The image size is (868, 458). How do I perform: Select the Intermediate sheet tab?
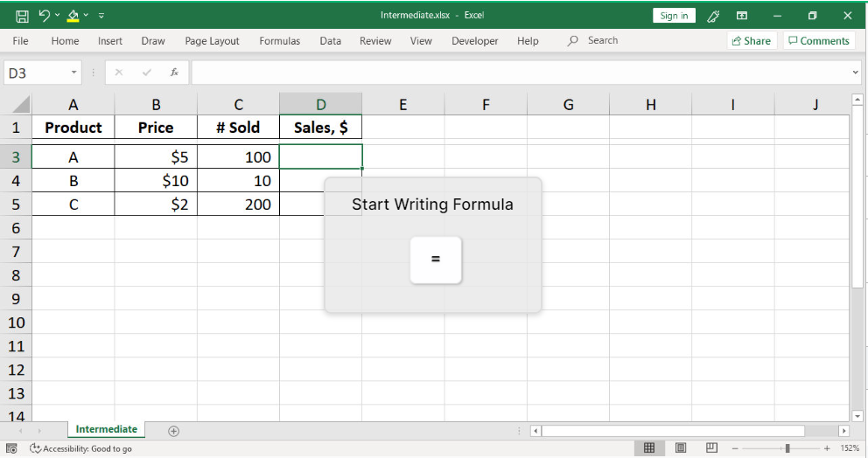click(106, 429)
